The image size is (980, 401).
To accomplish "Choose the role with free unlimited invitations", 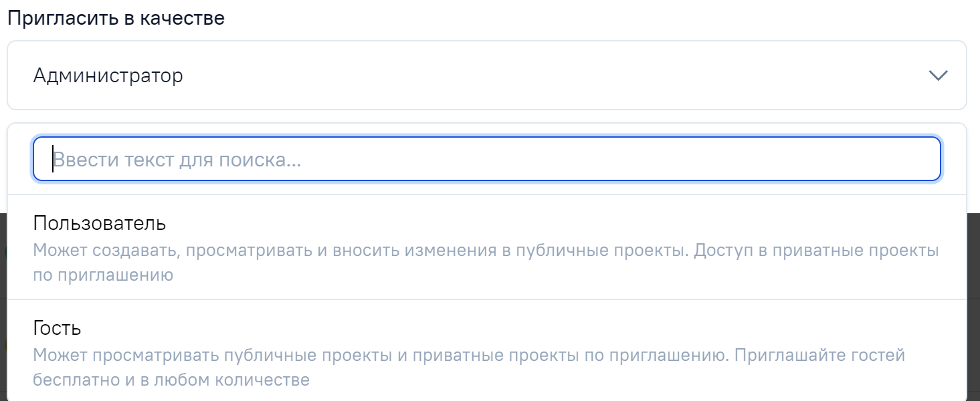I will 486,352.
